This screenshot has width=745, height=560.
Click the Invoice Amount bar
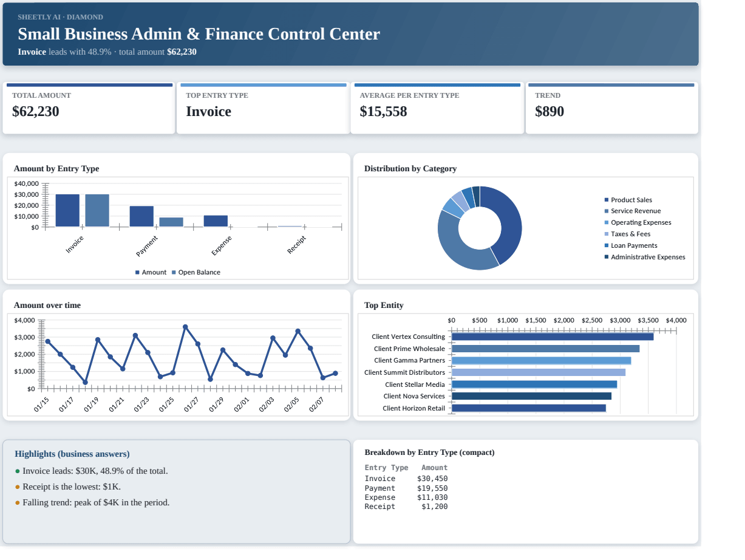coord(67,211)
